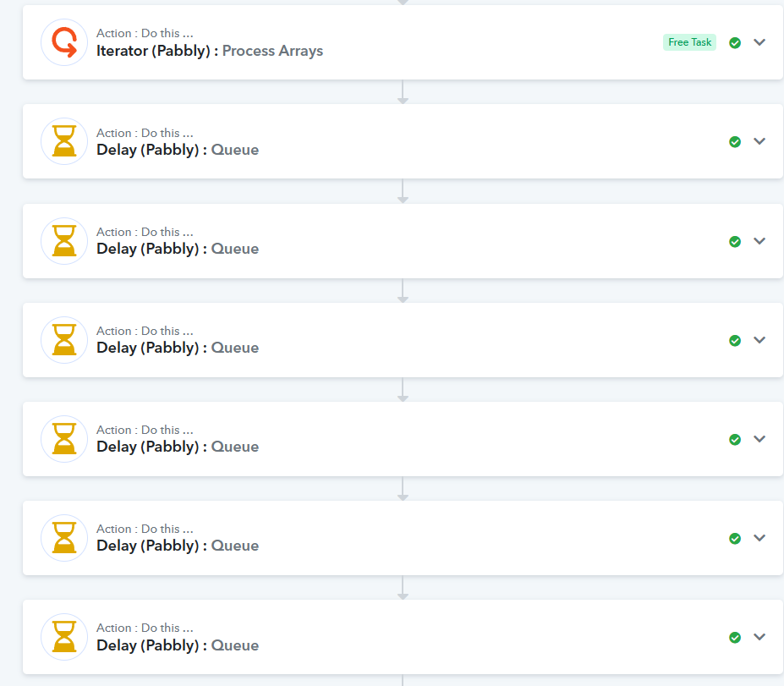The height and width of the screenshot is (686, 784).
Task: Click the green check on the first Delay step
Action: 735,142
